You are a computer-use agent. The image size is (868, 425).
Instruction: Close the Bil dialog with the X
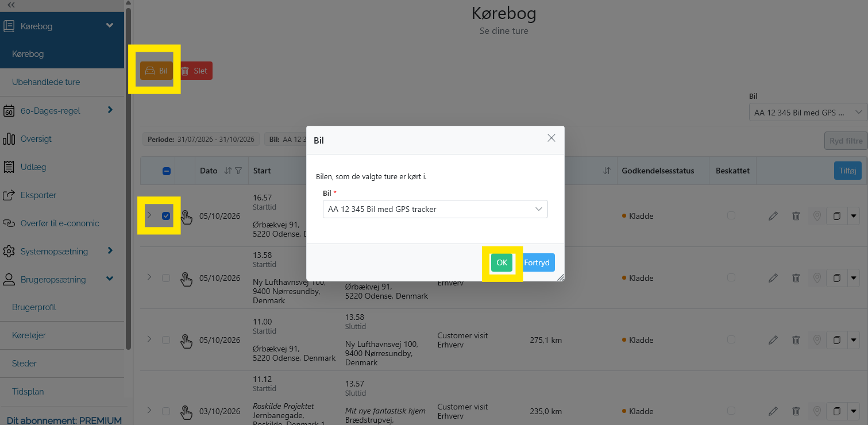point(551,138)
